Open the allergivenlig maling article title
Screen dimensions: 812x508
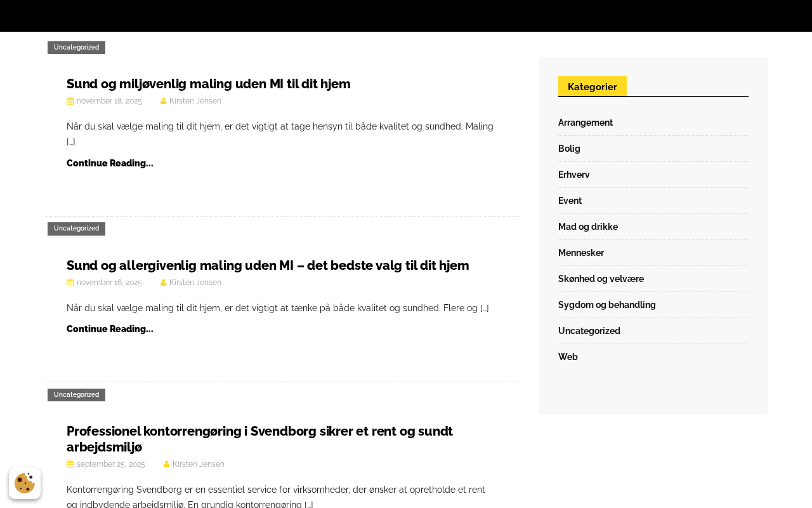pos(268,265)
